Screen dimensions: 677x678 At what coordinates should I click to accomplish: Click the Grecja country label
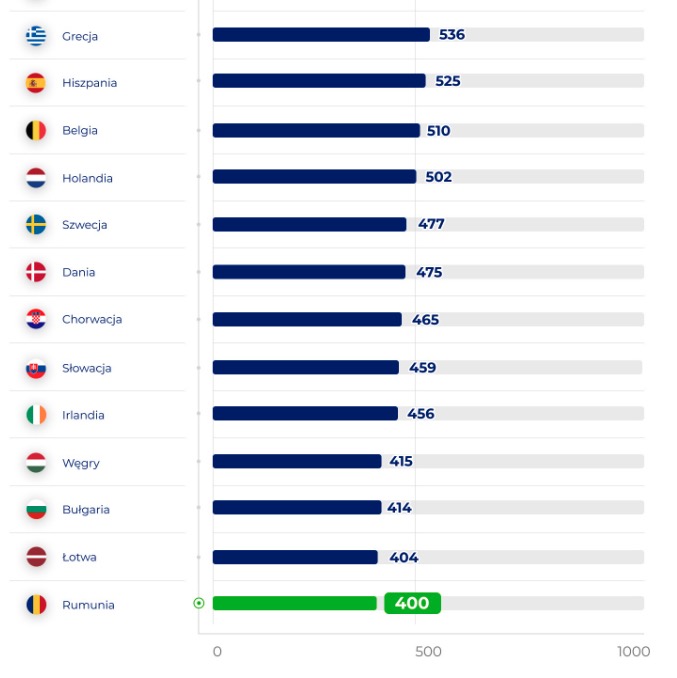(x=80, y=36)
